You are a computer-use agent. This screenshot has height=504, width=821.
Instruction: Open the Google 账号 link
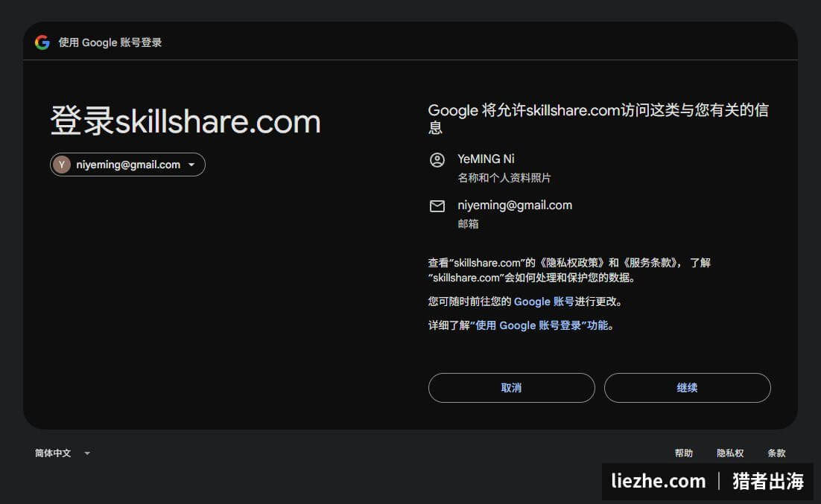click(544, 302)
